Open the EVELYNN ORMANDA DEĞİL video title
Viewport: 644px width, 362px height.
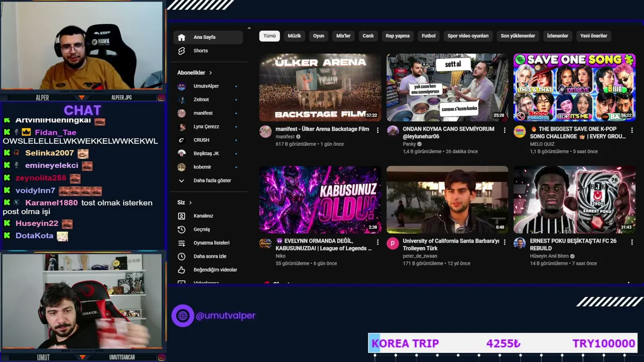[324, 245]
